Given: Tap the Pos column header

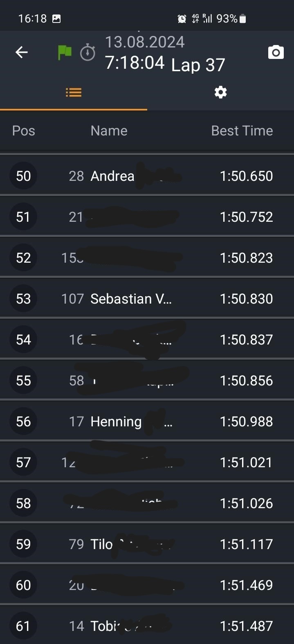Looking at the screenshot, I should [x=24, y=131].
